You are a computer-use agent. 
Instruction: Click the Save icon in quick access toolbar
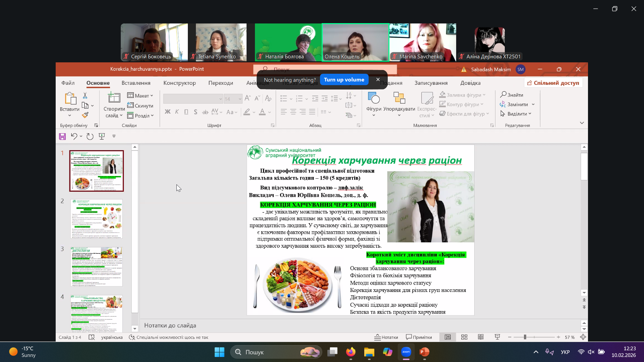[x=62, y=136]
